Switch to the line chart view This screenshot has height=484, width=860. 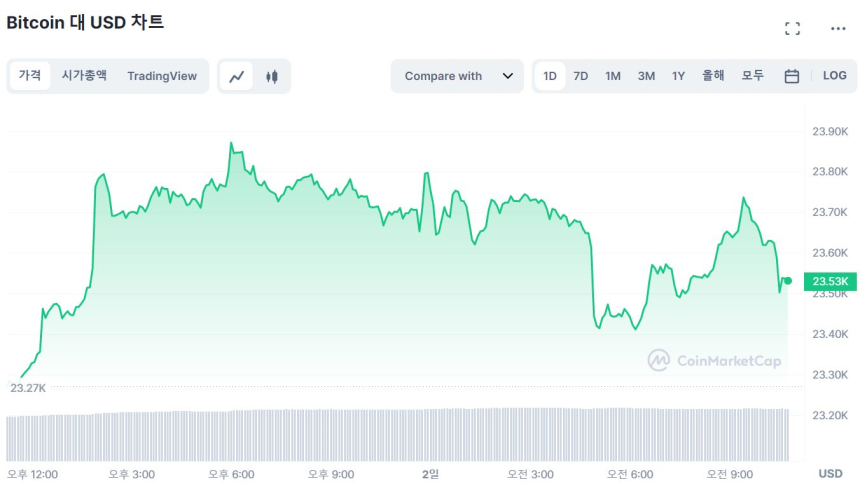[237, 76]
